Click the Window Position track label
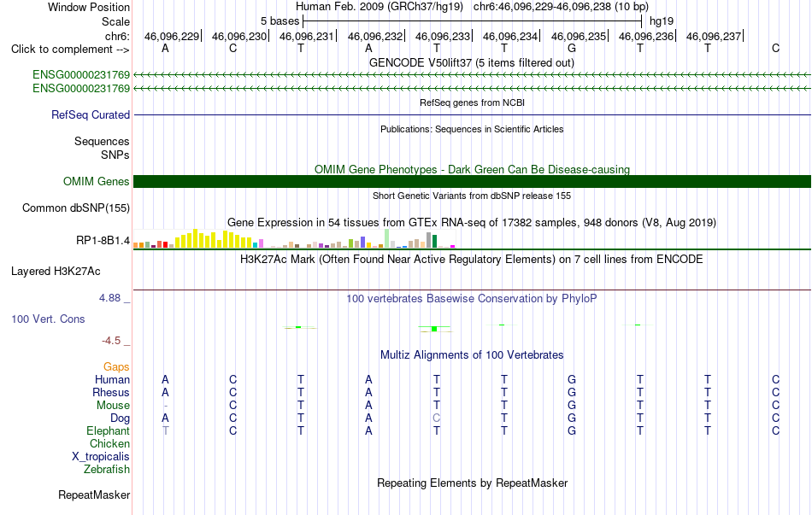 (x=89, y=7)
